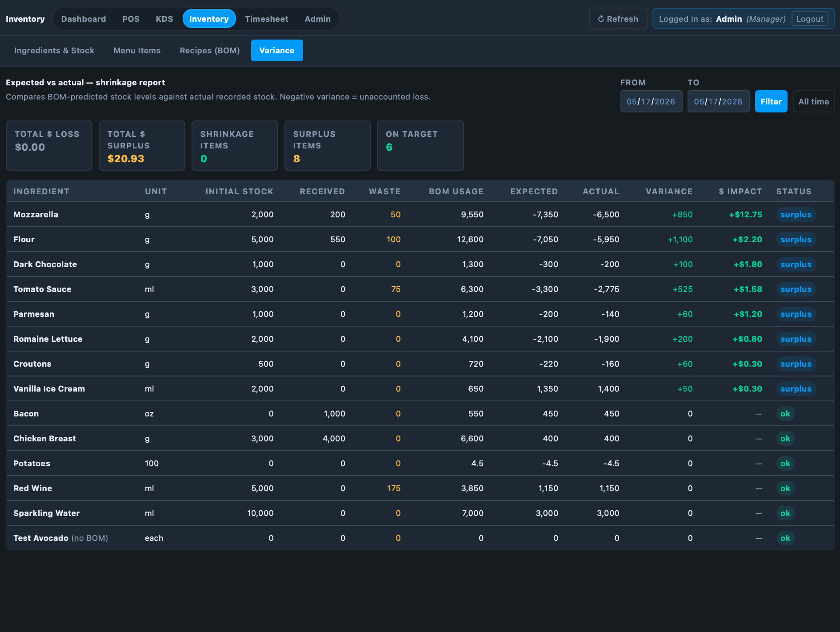Select the Tomato Sauce ingredient name
This screenshot has height=632, width=840.
coord(42,289)
